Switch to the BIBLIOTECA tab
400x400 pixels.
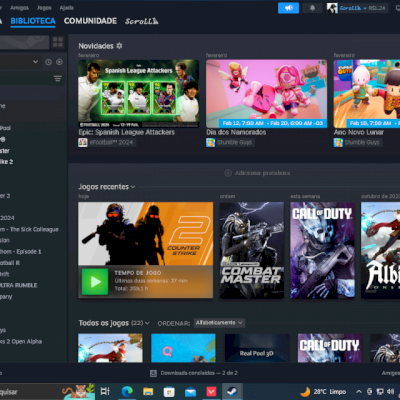(x=33, y=21)
